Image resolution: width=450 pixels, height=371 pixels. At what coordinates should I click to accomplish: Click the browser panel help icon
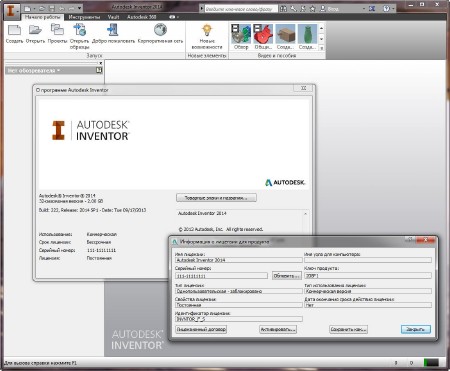coord(99,70)
